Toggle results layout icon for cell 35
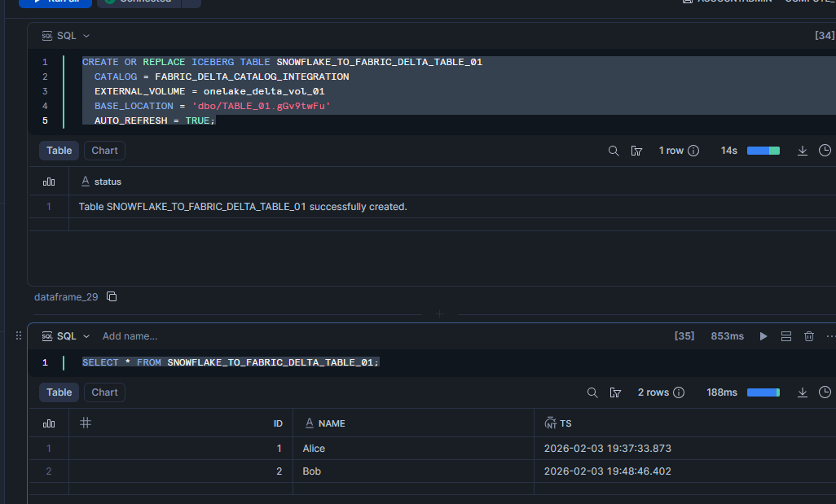Image resolution: width=836 pixels, height=504 pixels. click(785, 336)
